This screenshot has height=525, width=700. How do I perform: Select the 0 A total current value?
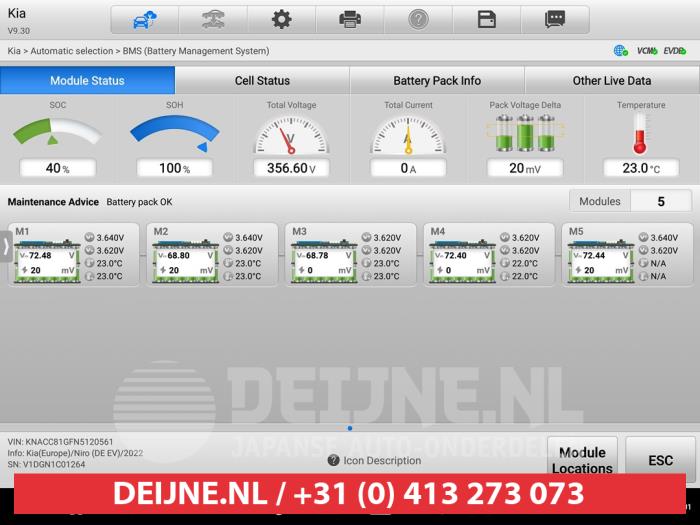click(x=408, y=168)
